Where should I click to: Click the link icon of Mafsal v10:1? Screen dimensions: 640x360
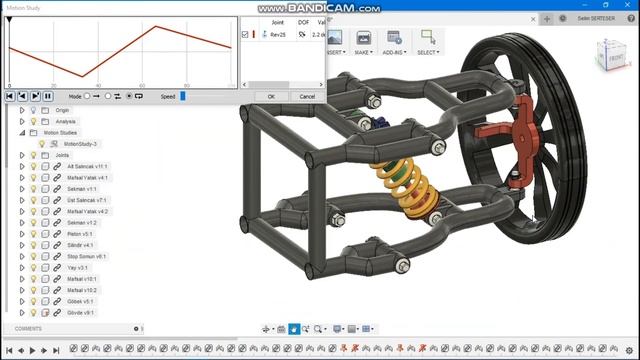tap(57, 279)
